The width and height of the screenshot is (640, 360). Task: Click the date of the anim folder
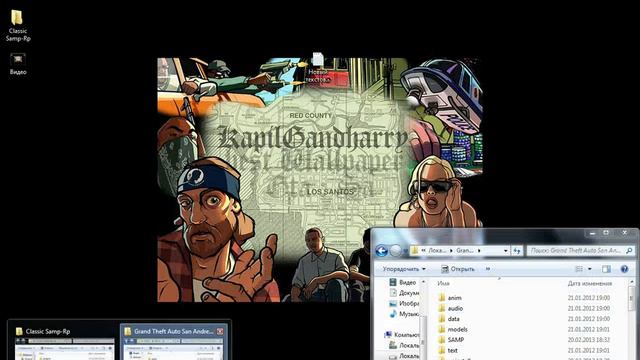[x=589, y=298]
